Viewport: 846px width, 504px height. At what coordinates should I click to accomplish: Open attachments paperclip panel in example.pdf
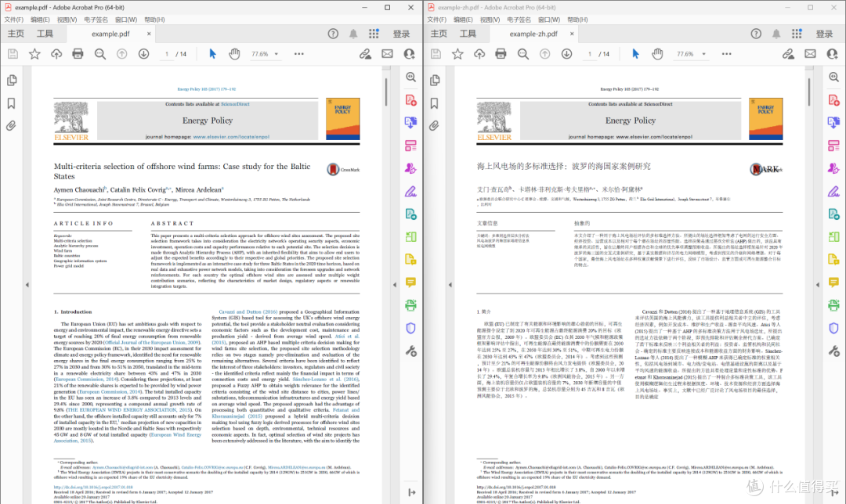coord(11,126)
